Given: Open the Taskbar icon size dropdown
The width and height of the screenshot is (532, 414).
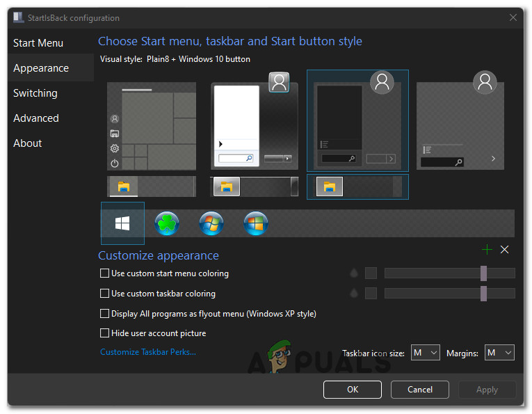Looking at the screenshot, I should (x=425, y=353).
